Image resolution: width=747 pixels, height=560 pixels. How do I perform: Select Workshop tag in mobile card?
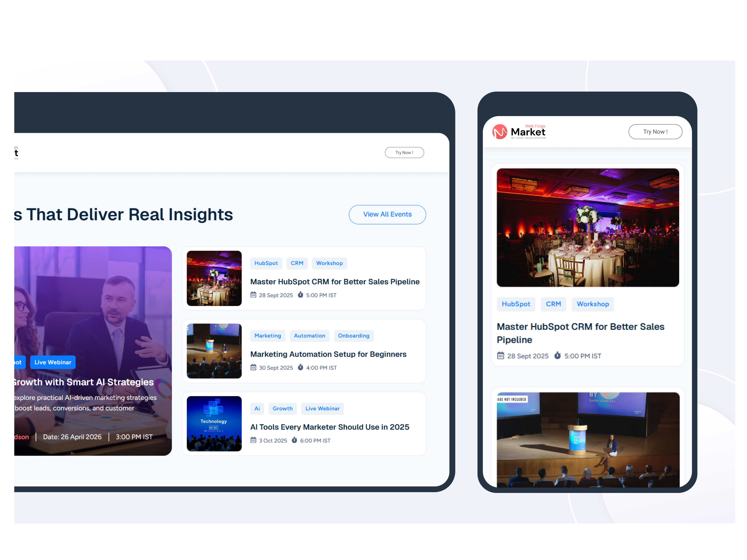[x=593, y=304]
